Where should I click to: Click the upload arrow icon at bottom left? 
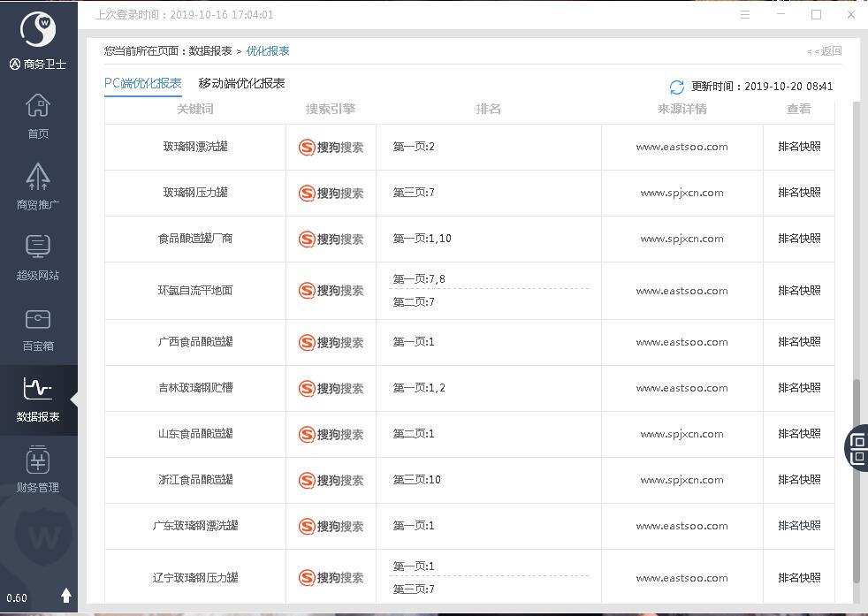point(65,597)
